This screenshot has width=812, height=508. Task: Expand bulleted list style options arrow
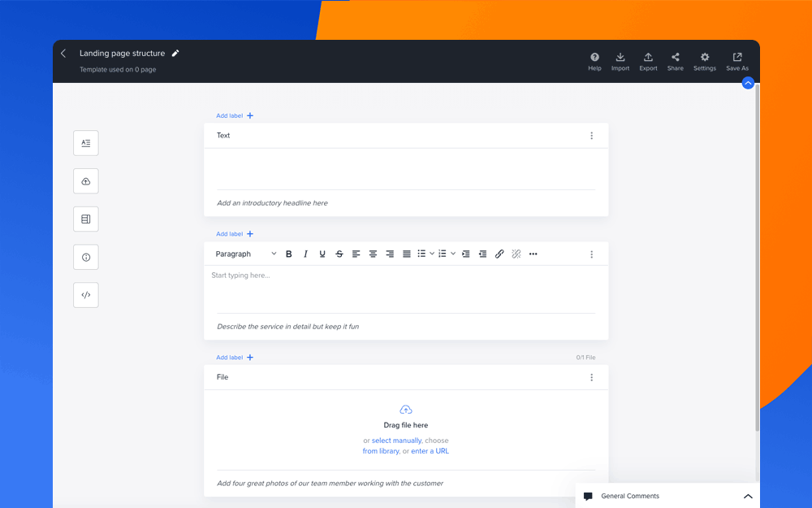(432, 254)
